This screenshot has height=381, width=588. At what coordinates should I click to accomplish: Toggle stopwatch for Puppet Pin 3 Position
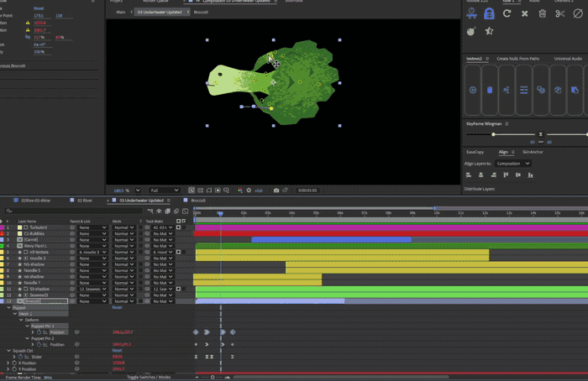point(39,332)
